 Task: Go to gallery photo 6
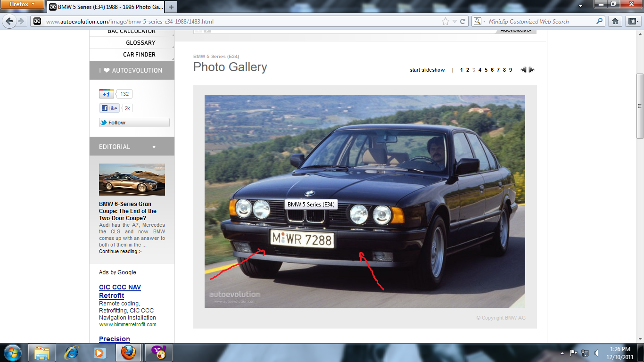click(492, 70)
